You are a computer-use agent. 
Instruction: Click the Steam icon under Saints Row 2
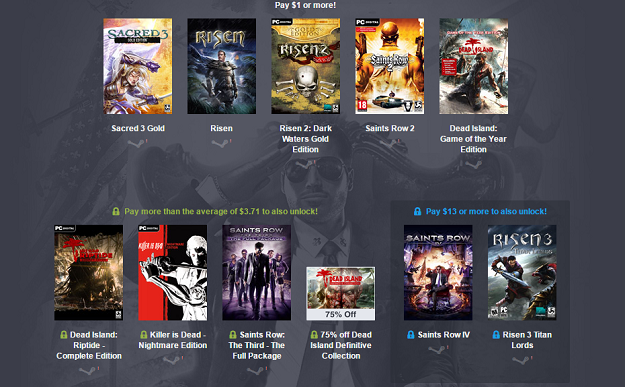[x=389, y=143]
